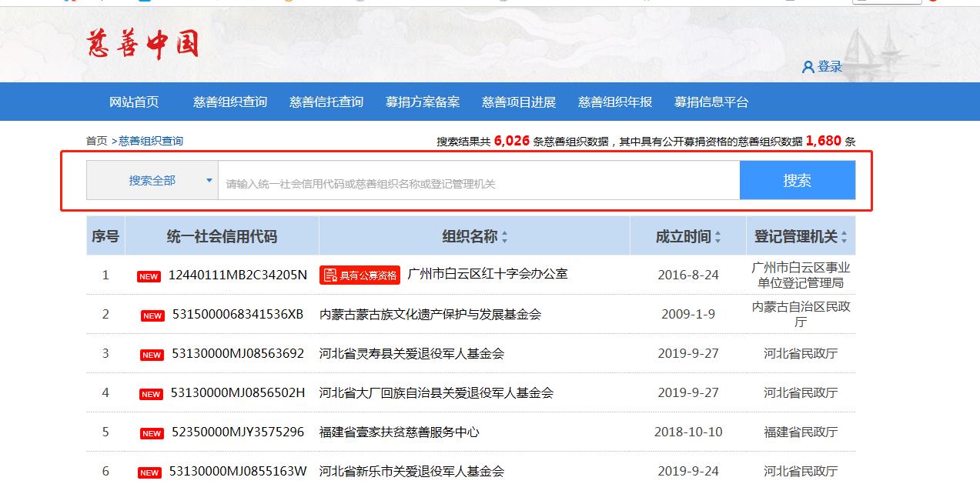This screenshot has height=484, width=980.
Task: Open 网站首页 in navigation bar
Action: (134, 102)
